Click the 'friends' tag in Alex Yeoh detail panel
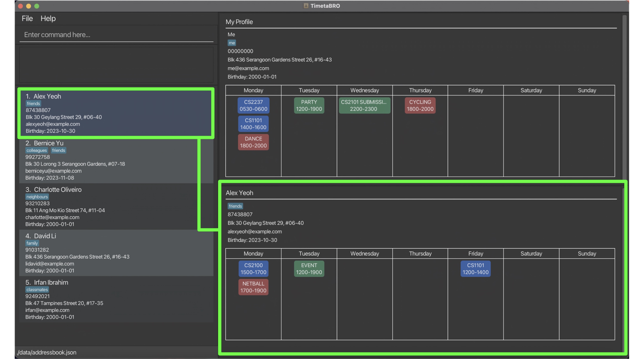This screenshot has width=644, height=359. (235, 206)
